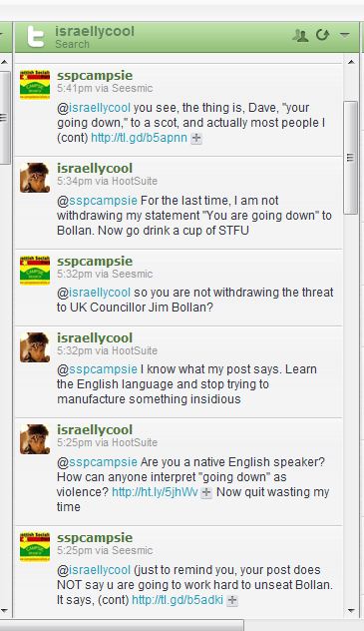The image size is (364, 631).
Task: Open the users icon in israellycool header
Action: pyautogui.click(x=300, y=35)
